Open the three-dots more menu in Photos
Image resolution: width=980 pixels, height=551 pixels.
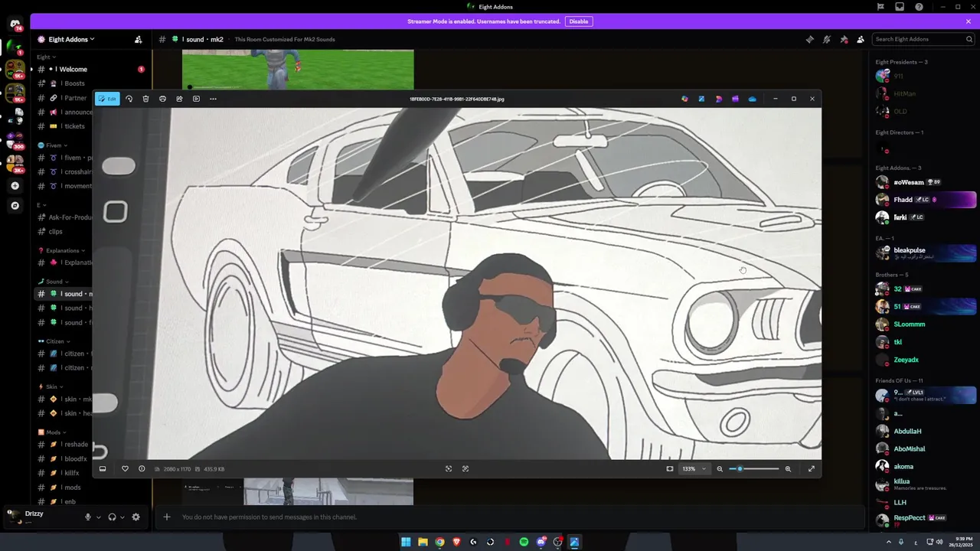(213, 99)
